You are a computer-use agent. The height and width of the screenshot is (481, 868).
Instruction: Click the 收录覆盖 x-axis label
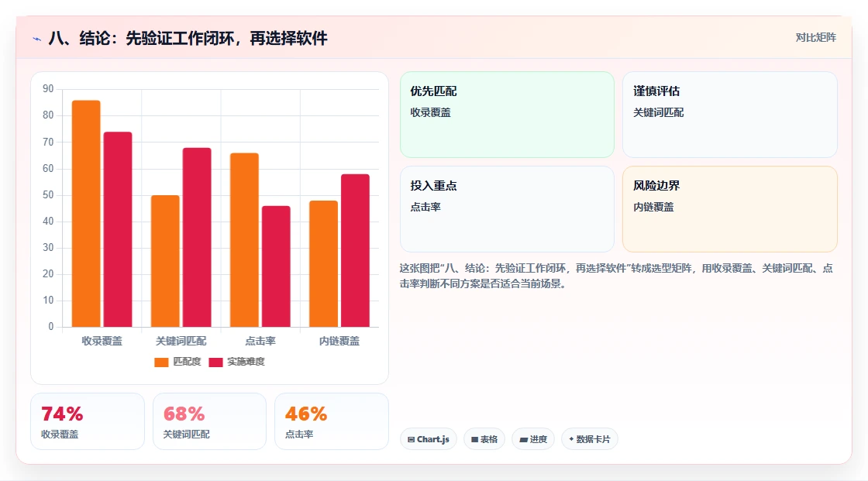point(102,341)
